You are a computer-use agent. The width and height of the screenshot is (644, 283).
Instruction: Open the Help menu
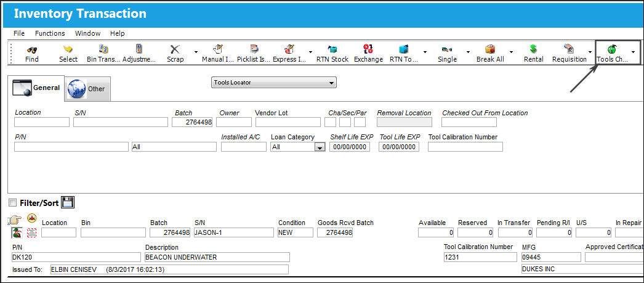(118, 33)
